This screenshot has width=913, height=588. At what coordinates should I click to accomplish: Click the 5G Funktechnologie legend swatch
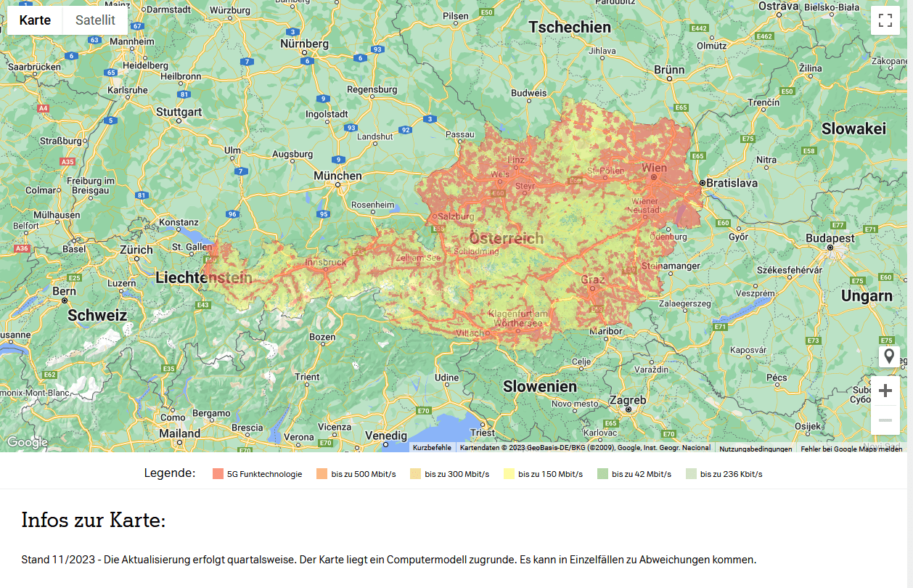pos(218,474)
